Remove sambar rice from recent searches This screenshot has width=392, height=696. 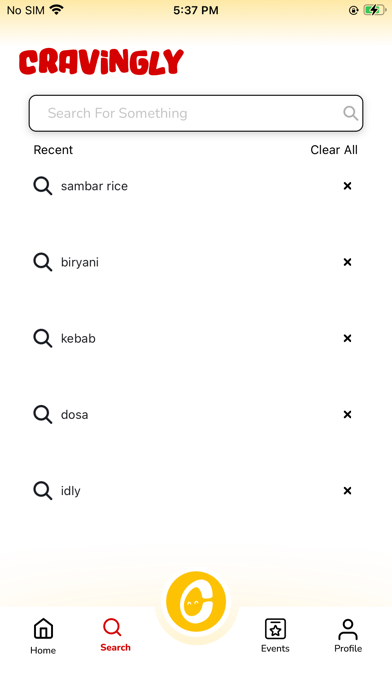[x=347, y=186]
